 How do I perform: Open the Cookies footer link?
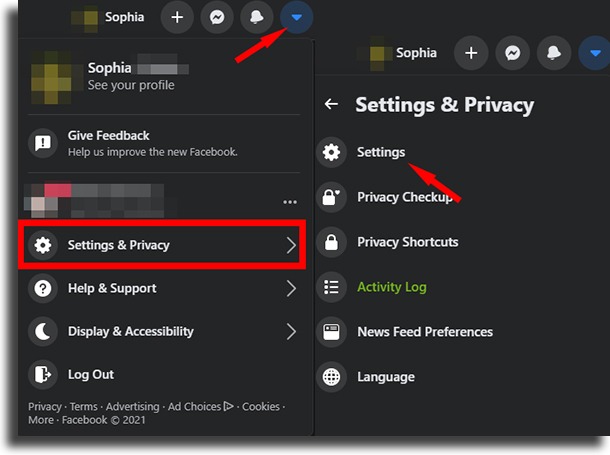(261, 407)
